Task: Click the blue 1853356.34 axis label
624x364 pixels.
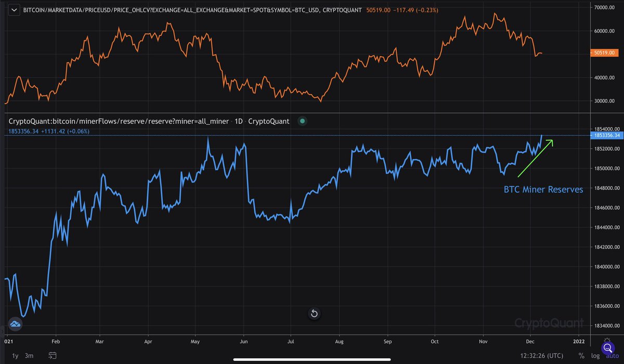Action: [x=606, y=135]
